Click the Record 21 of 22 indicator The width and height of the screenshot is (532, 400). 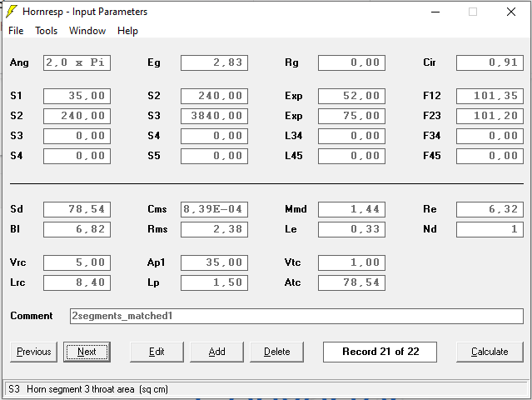pos(380,352)
